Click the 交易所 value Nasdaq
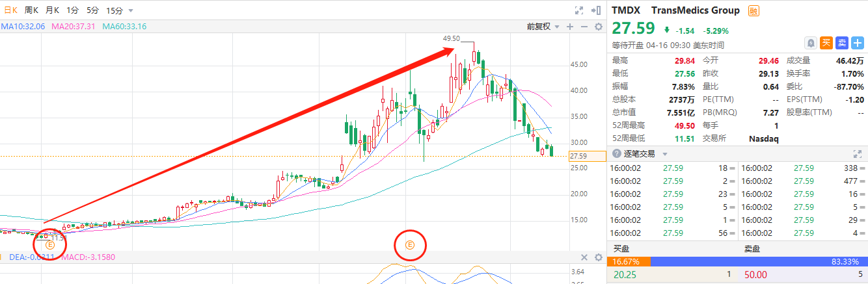 764,139
